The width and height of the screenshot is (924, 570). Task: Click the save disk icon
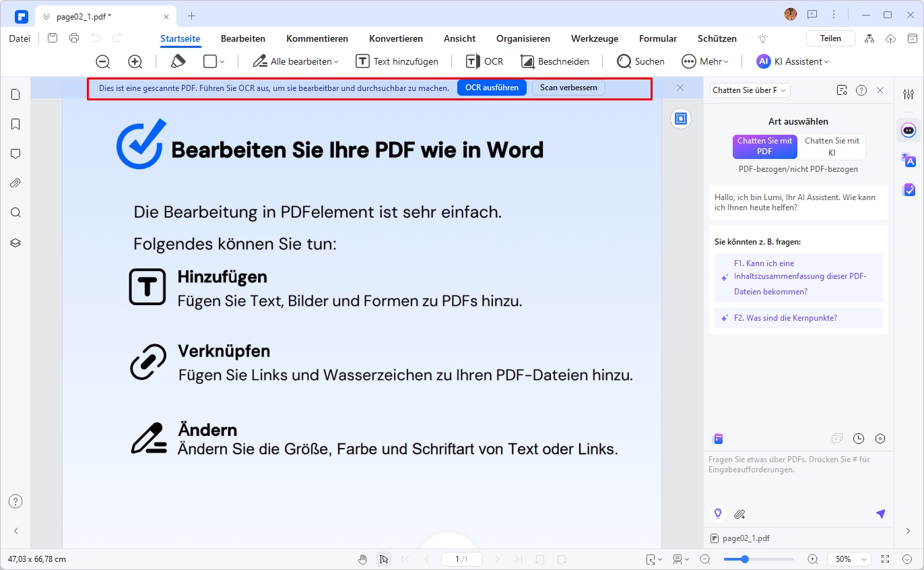[x=53, y=38]
